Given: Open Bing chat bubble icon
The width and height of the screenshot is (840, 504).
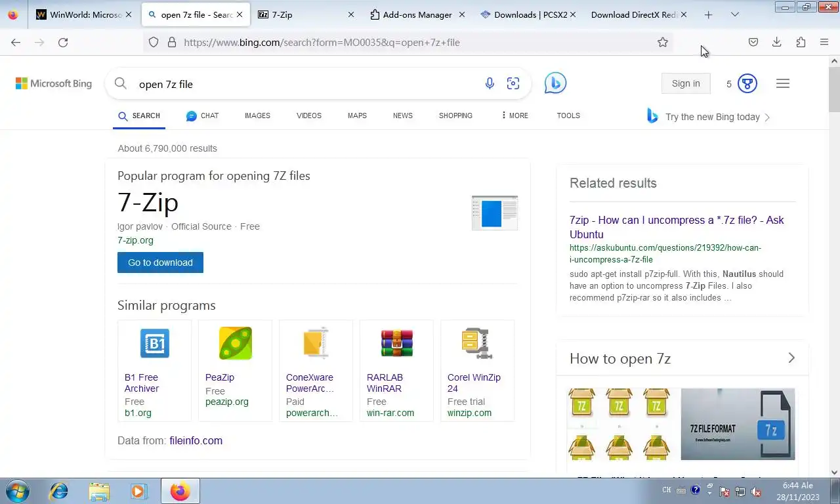Looking at the screenshot, I should 555,83.
